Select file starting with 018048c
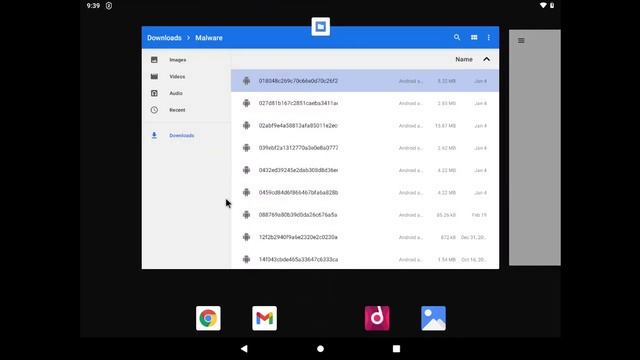The height and width of the screenshot is (360, 640). click(x=365, y=81)
